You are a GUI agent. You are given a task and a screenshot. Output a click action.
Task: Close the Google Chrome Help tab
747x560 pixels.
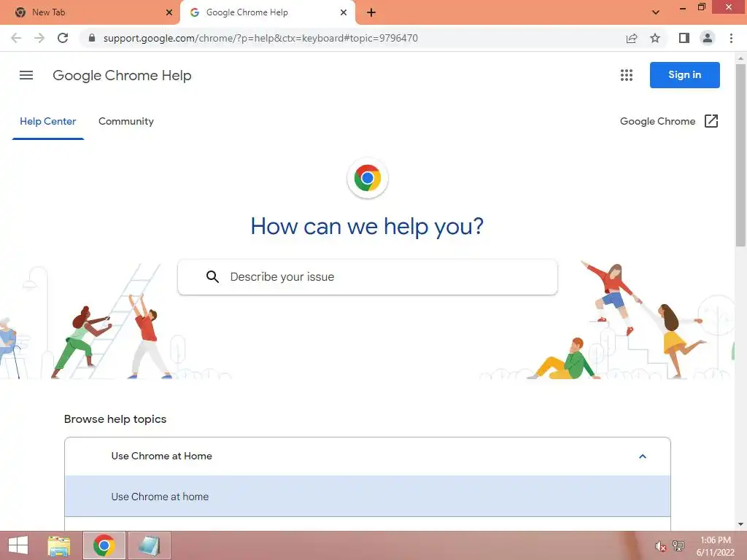coord(344,12)
